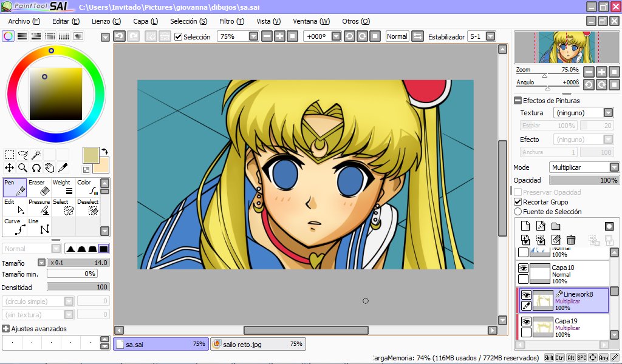The height and width of the screenshot is (364, 622).
Task: Open the Filtro menu
Action: [x=231, y=21]
